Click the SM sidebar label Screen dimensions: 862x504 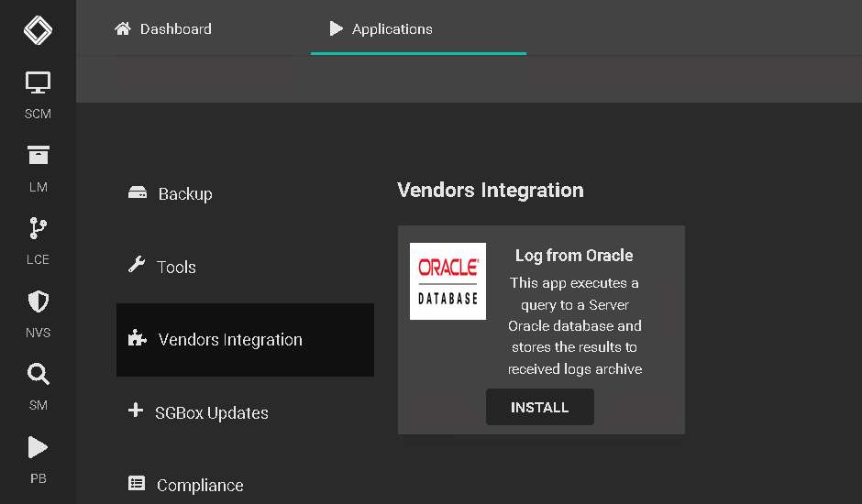point(38,405)
